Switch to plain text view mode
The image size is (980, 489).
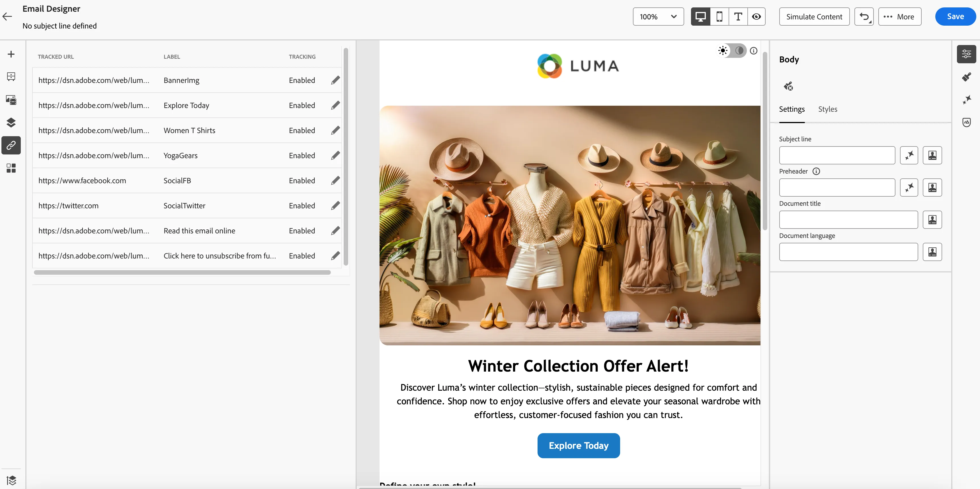tap(738, 17)
